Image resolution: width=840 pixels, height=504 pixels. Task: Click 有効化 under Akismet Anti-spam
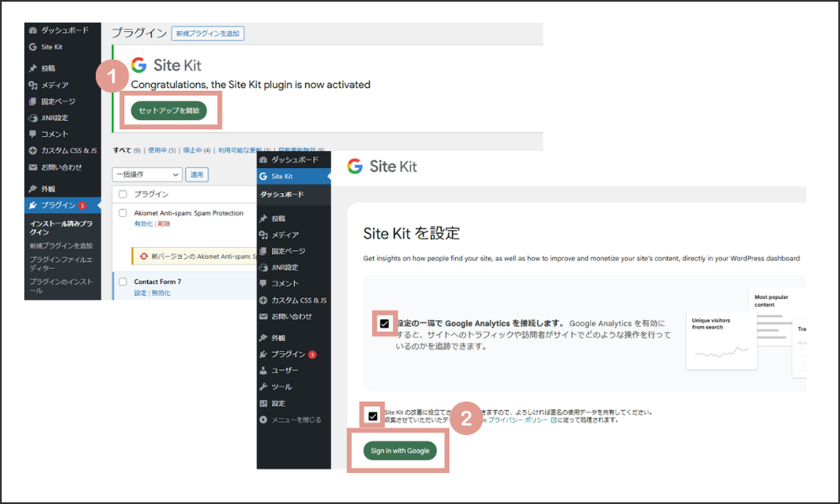[143, 224]
